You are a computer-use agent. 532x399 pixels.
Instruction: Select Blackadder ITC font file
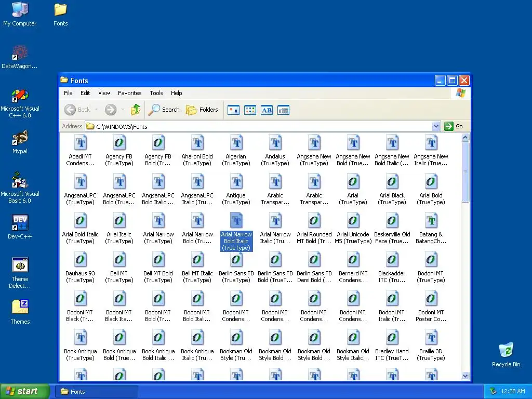pyautogui.click(x=392, y=268)
